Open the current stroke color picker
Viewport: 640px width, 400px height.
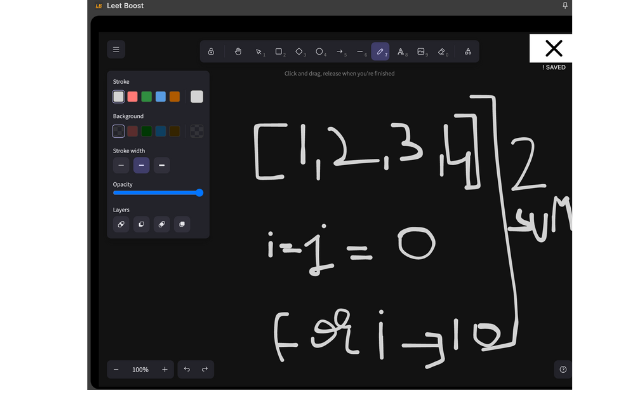pyautogui.click(x=197, y=97)
